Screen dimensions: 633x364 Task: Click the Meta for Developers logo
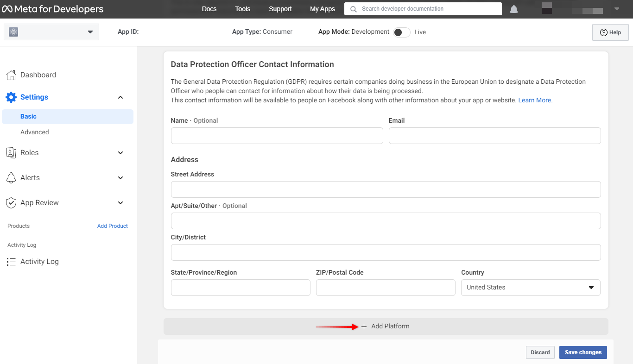point(53,9)
